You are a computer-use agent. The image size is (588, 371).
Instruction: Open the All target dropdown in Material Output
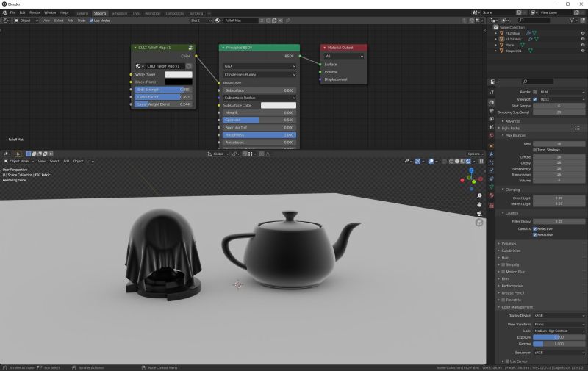click(344, 57)
